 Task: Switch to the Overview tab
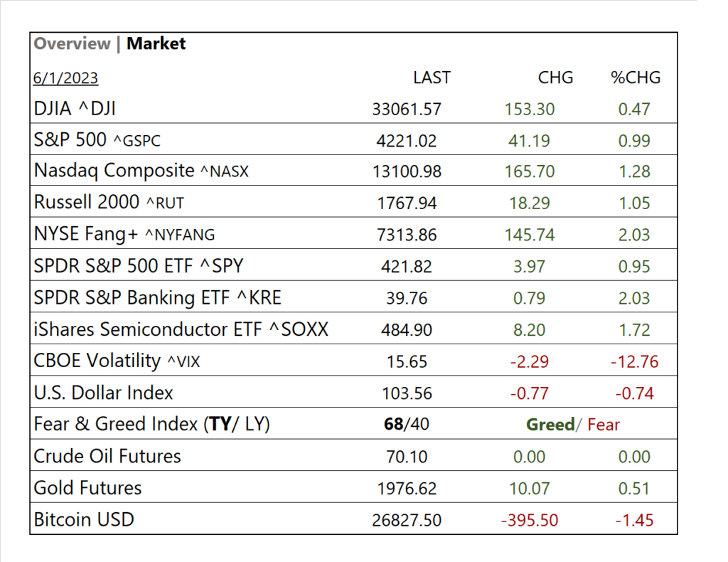72,44
